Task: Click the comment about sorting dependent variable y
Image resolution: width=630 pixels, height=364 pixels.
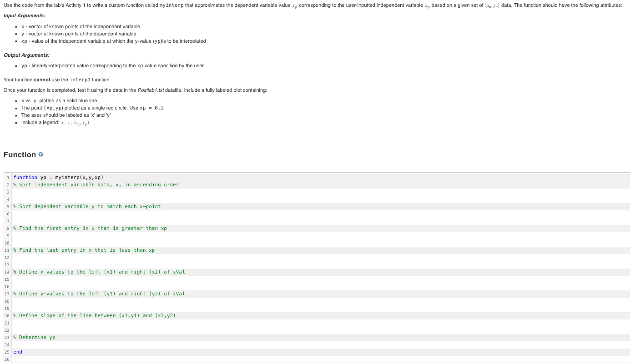Action: [x=87, y=206]
